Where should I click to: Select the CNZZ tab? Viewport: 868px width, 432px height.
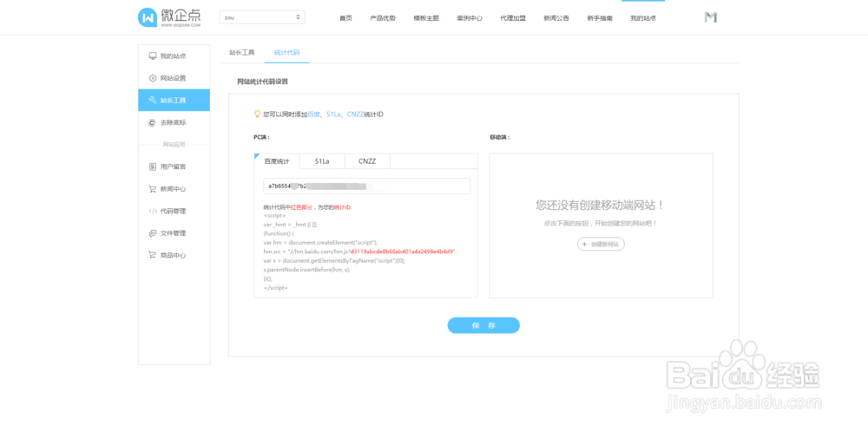tap(367, 161)
